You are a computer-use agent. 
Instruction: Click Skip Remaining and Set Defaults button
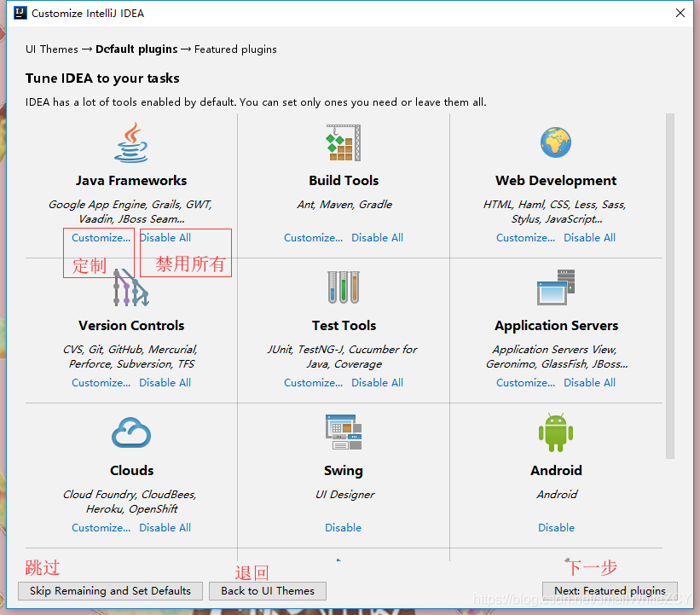(x=110, y=591)
